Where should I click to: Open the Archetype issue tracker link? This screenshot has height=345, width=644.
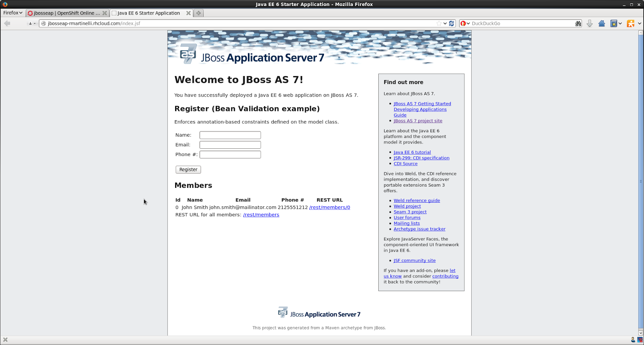click(419, 229)
